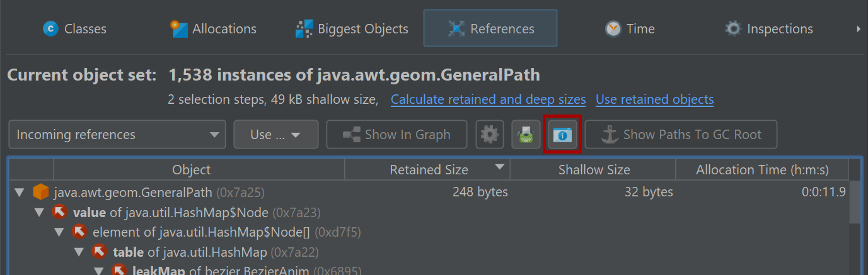868x275 pixels.
Task: Sort by Retained Size column header
Action: (429, 170)
